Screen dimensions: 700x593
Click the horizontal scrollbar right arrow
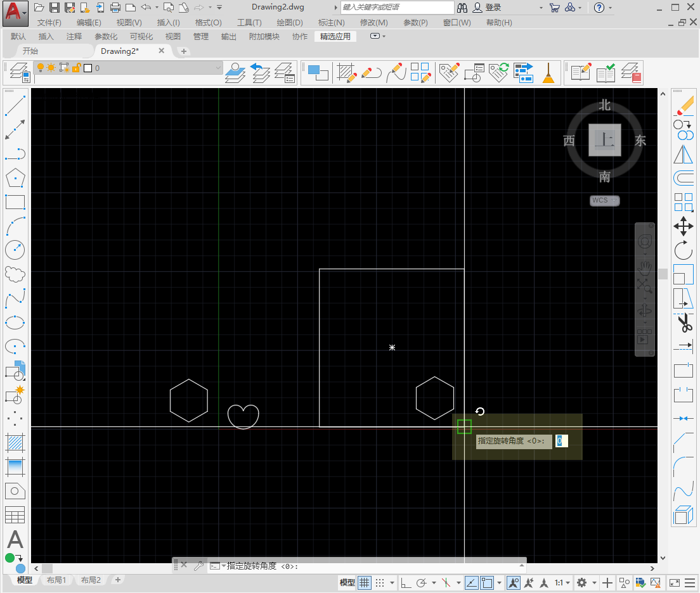point(652,568)
